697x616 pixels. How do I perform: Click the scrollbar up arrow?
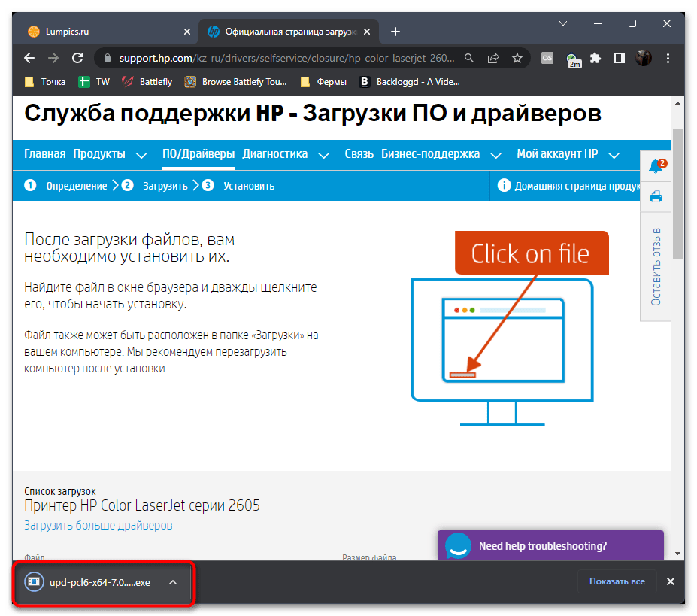point(677,103)
